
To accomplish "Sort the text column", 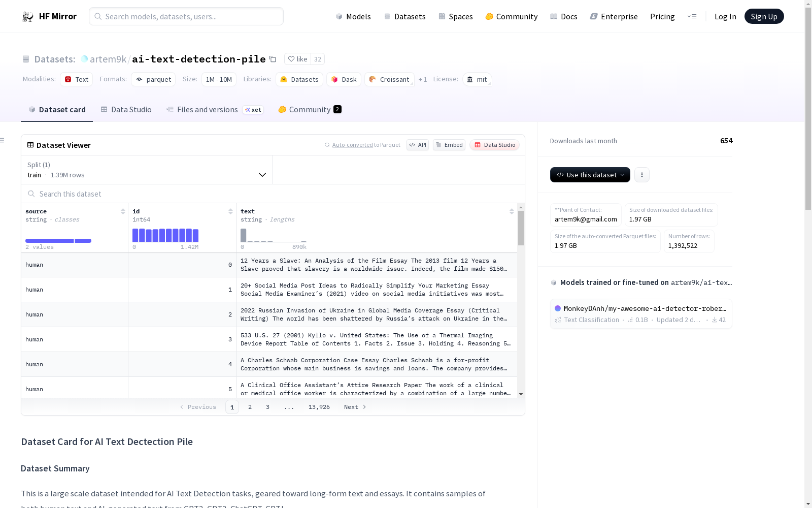I will (512, 211).
